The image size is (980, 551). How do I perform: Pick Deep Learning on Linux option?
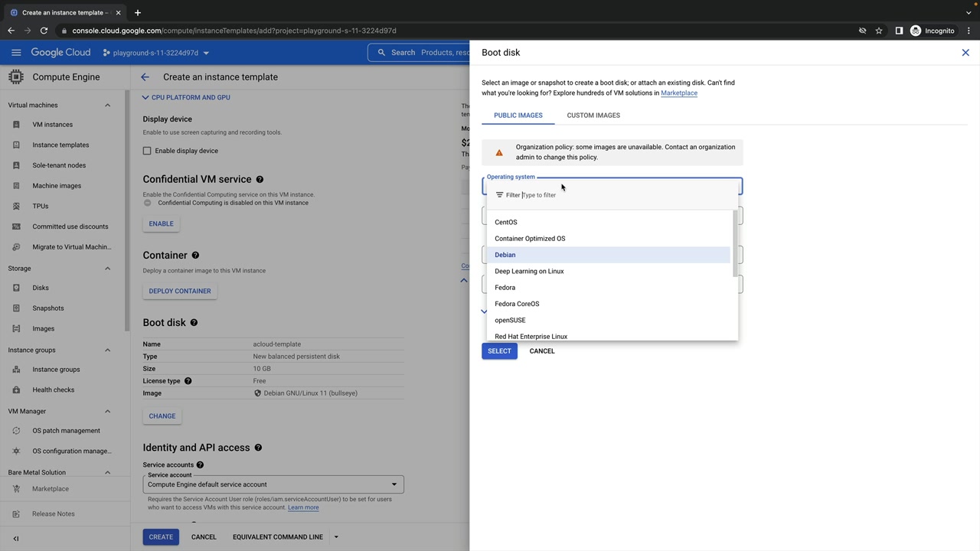[609, 271]
